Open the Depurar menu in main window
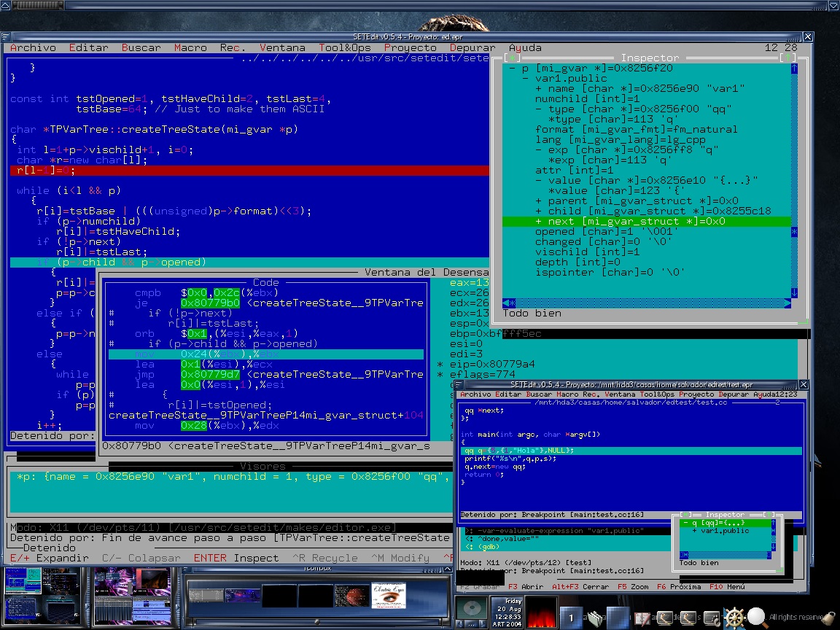Viewport: 840px width, 630px height. click(x=472, y=47)
